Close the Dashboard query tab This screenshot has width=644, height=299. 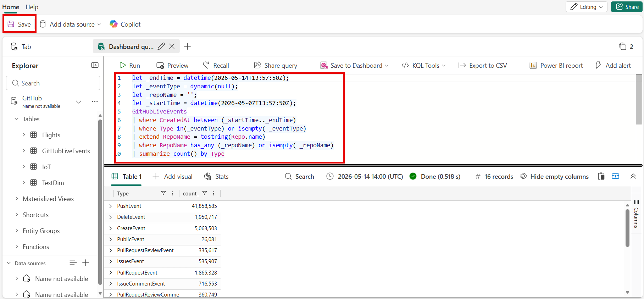coord(172,46)
